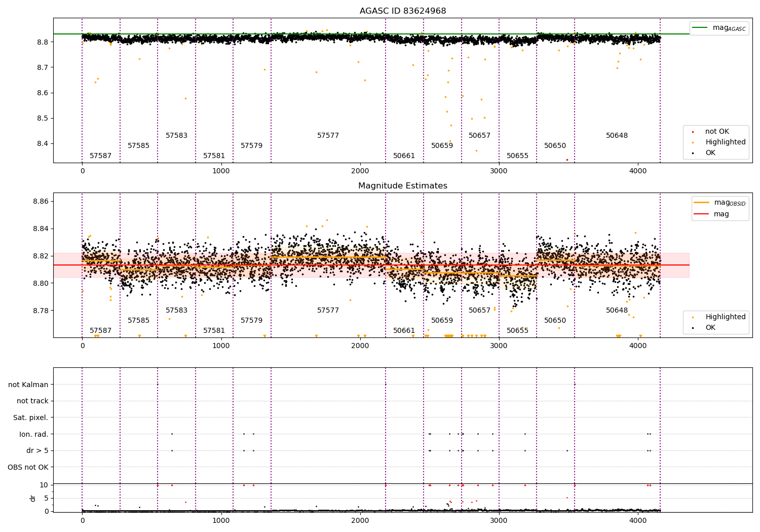The image size is (760, 532).
Task: Click obsid label 50657 in top plot
Action: 479,136
